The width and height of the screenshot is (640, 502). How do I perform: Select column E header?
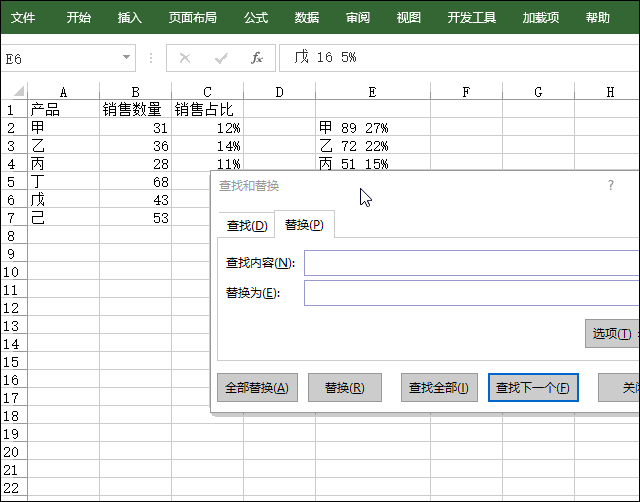[373, 92]
